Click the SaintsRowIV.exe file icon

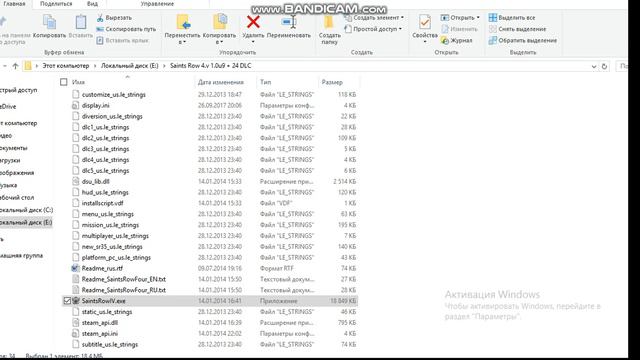click(x=76, y=301)
